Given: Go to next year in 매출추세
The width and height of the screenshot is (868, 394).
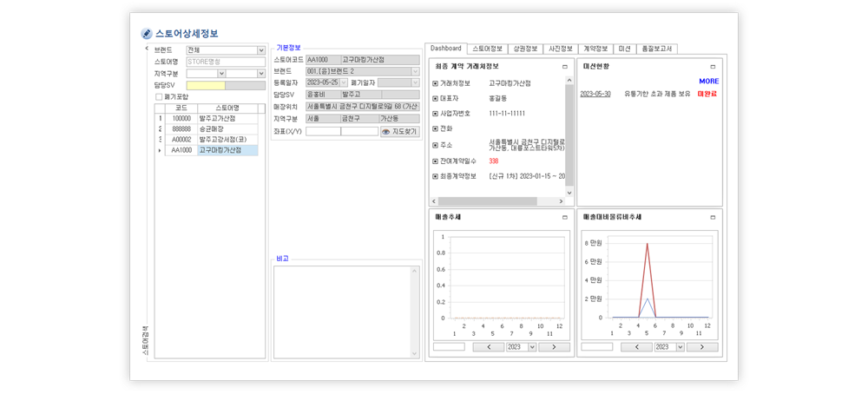Looking at the screenshot, I should pos(554,347).
